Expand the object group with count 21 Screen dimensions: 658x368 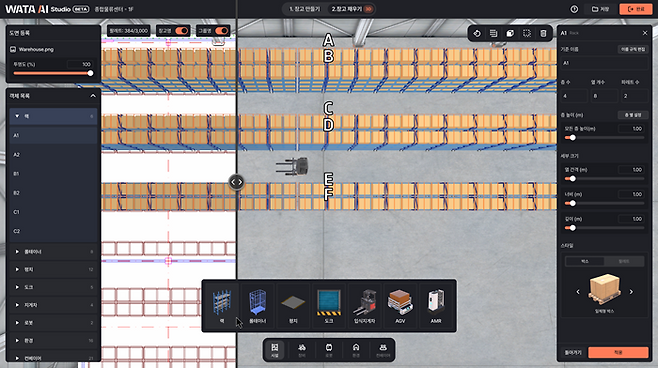(17, 358)
